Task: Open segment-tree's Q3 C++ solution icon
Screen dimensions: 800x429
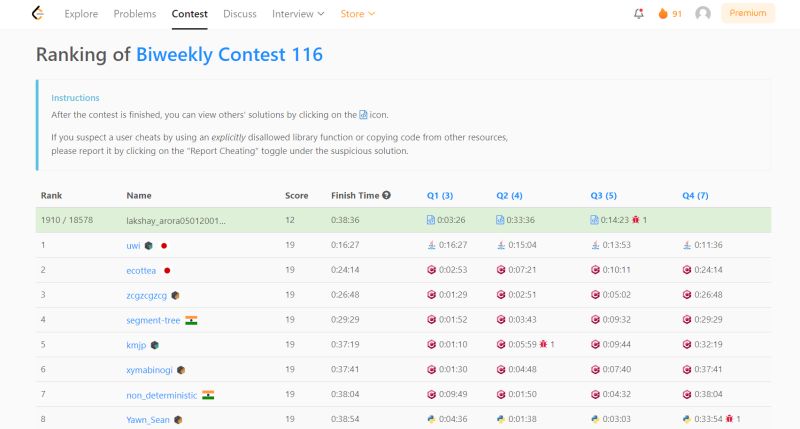Action: pyautogui.click(x=595, y=320)
